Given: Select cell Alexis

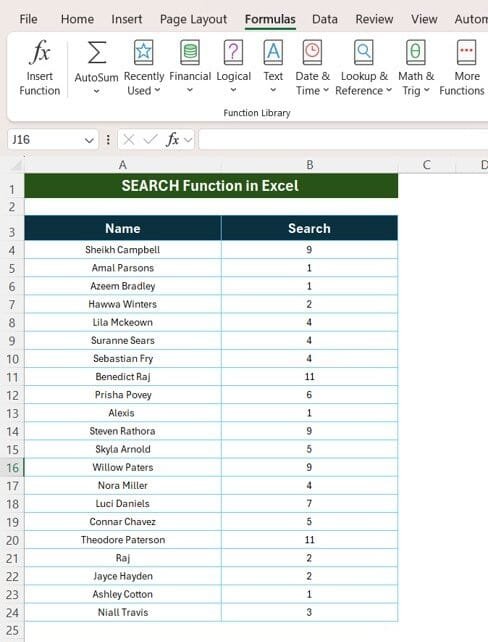Looking at the screenshot, I should click(x=123, y=413).
